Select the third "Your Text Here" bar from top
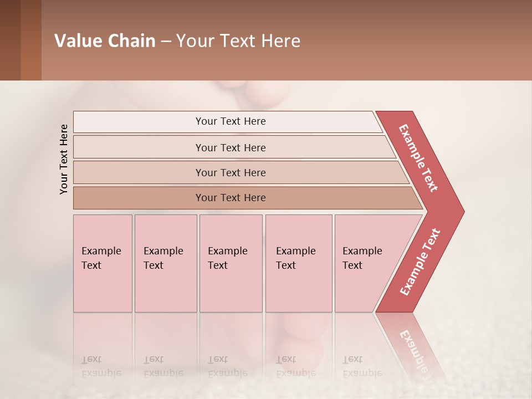The image size is (532, 399). [x=230, y=172]
